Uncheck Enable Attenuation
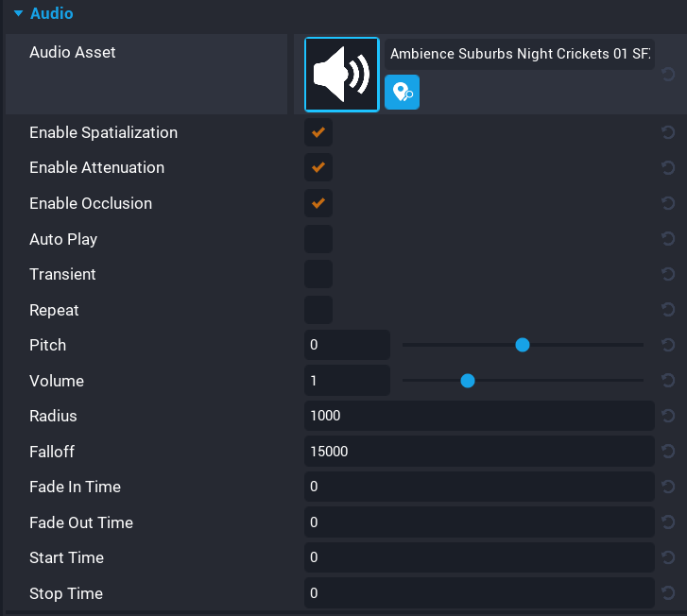687x616 pixels. pyautogui.click(x=318, y=168)
